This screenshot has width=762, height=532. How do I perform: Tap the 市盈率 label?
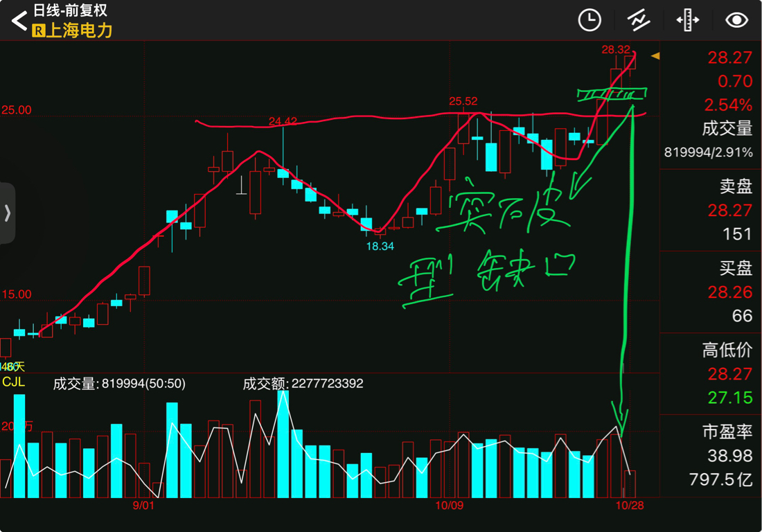coord(727,432)
